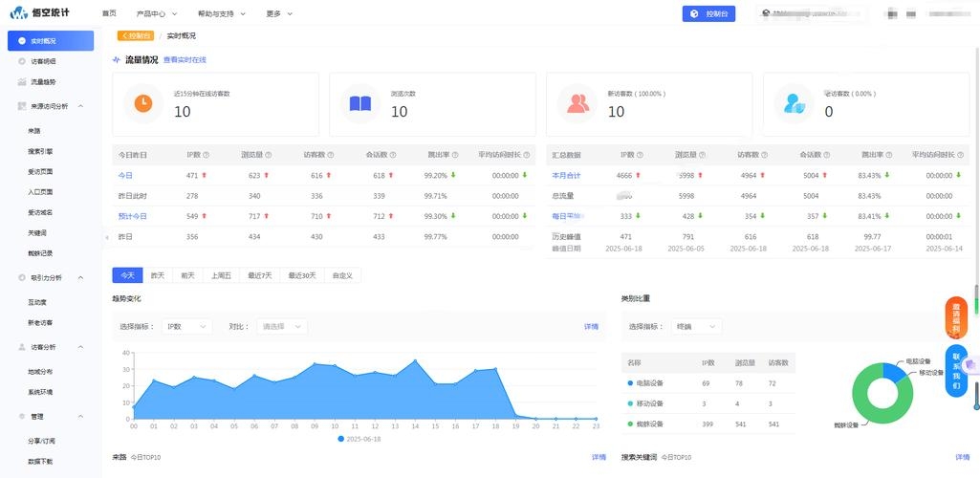Open the 产品中心 top menu
This screenshot has width=980, height=478.
click(156, 14)
